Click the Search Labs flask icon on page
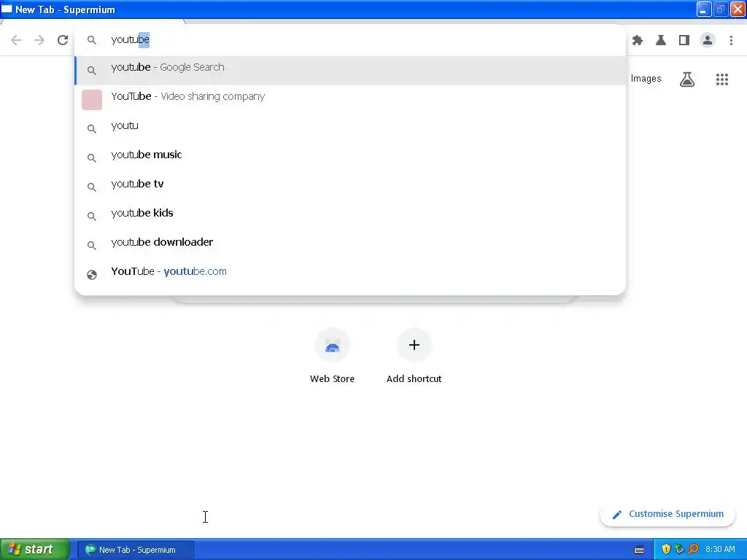Viewport: 747px width, 560px height. (687, 79)
